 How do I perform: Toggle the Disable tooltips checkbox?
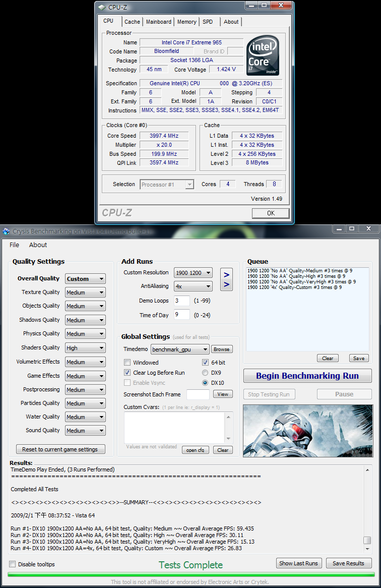pyautogui.click(x=13, y=564)
